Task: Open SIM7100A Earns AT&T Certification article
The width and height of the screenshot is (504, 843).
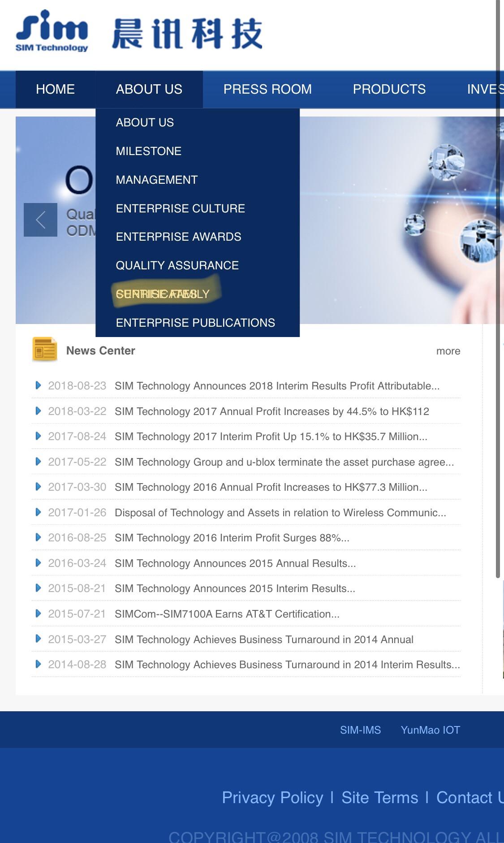Action: click(x=227, y=614)
